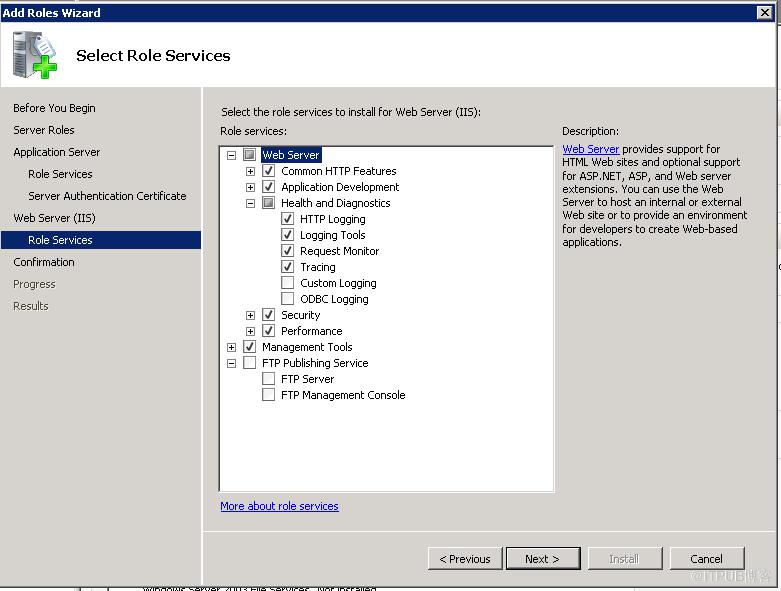Image resolution: width=781 pixels, height=591 pixels.
Task: Select FTP Publishing Service label
Action: click(x=315, y=362)
